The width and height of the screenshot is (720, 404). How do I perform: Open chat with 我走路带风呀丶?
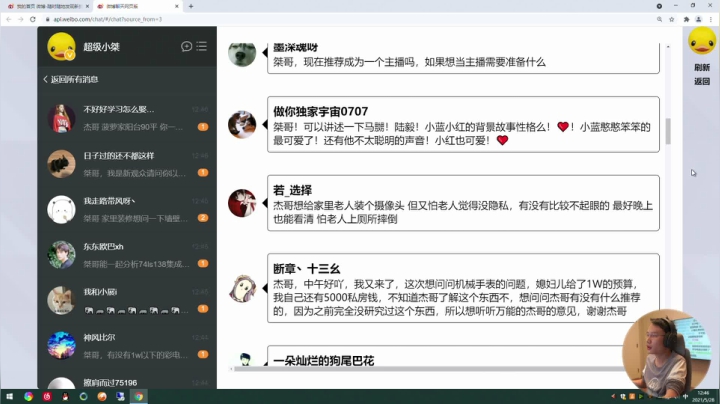click(x=127, y=209)
